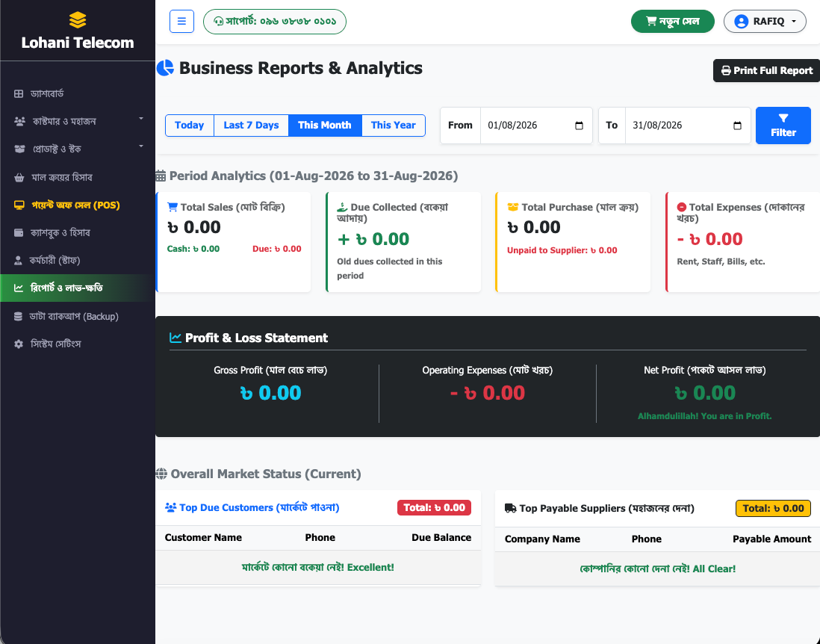This screenshot has width=820, height=644.
Task: Click the ক্যাশবুক ও হিসাব wallet icon
Action: pos(19,233)
